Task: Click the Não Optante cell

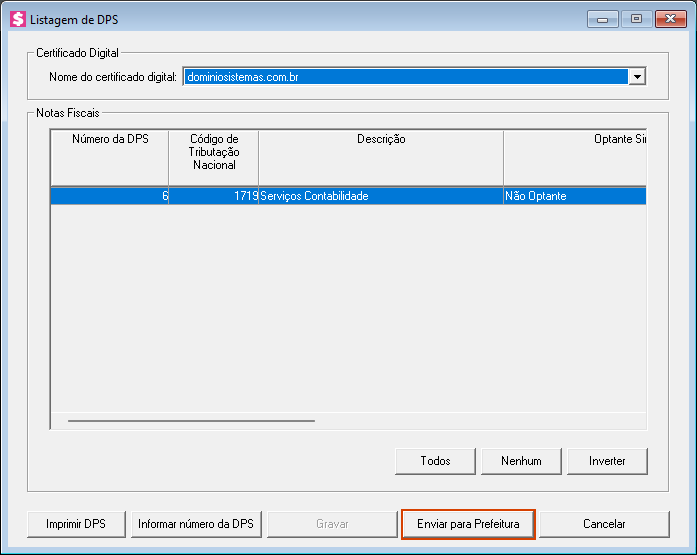Action: click(x=575, y=196)
